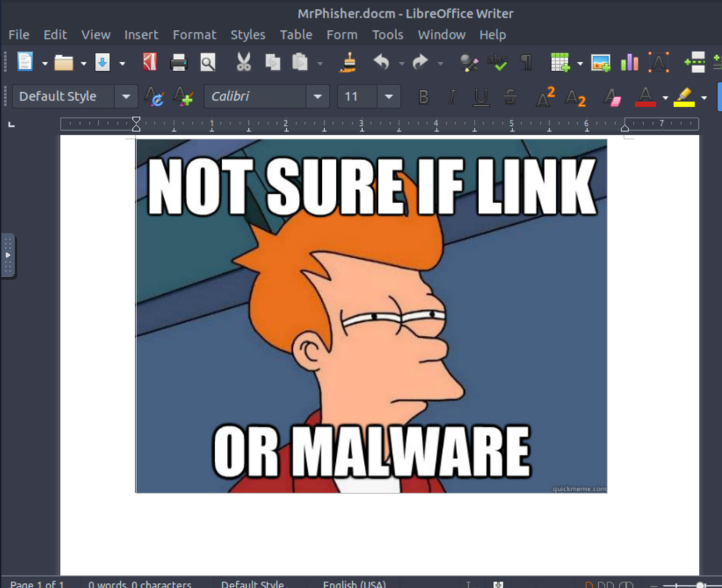The image size is (722, 588).
Task: Click English (USA) language in status bar
Action: 354,584
